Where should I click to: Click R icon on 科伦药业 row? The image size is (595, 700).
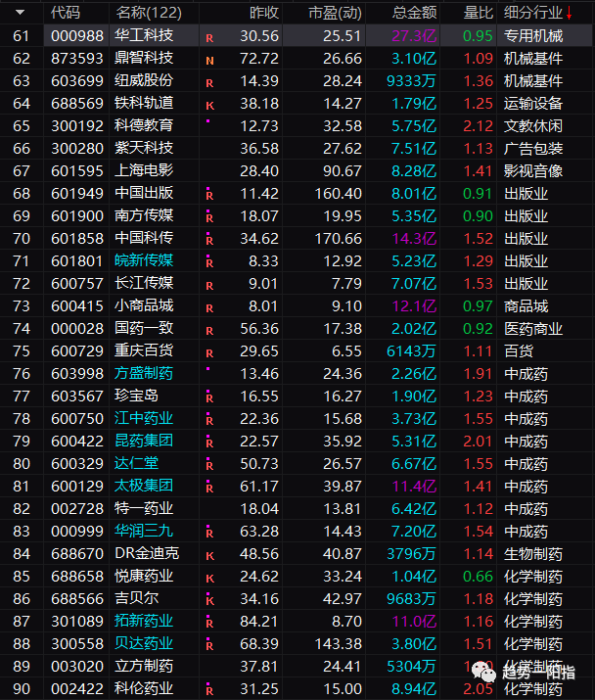point(209,690)
